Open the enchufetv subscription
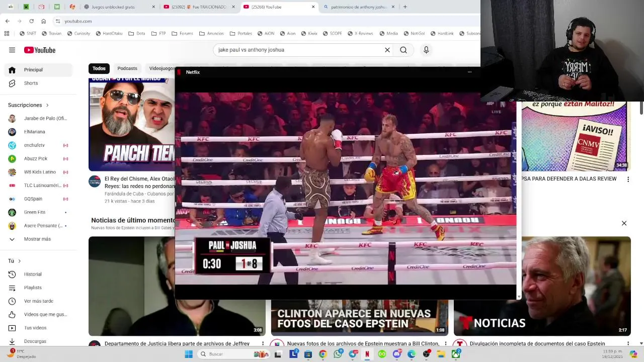This screenshot has height=362, width=644. pos(38,145)
